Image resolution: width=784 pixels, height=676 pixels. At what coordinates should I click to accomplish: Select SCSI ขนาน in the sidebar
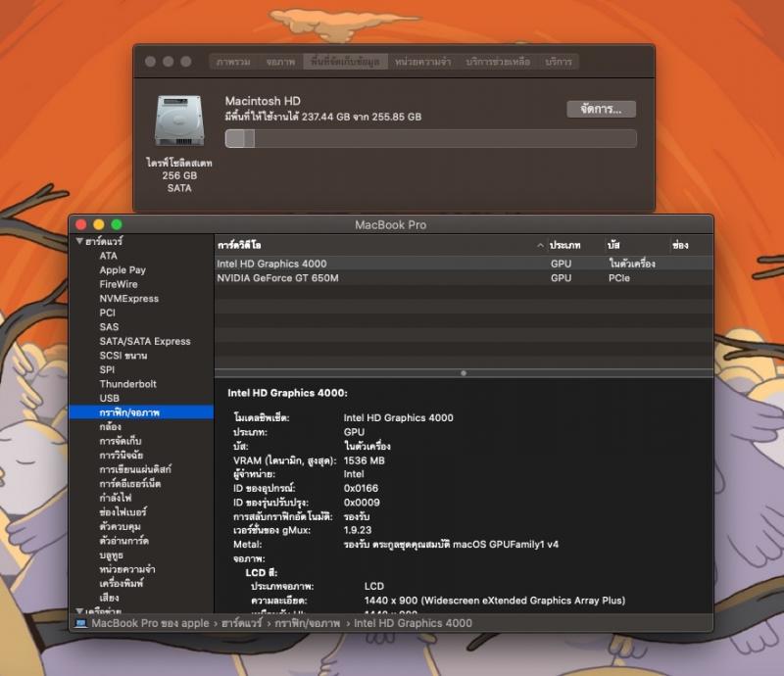(123, 356)
